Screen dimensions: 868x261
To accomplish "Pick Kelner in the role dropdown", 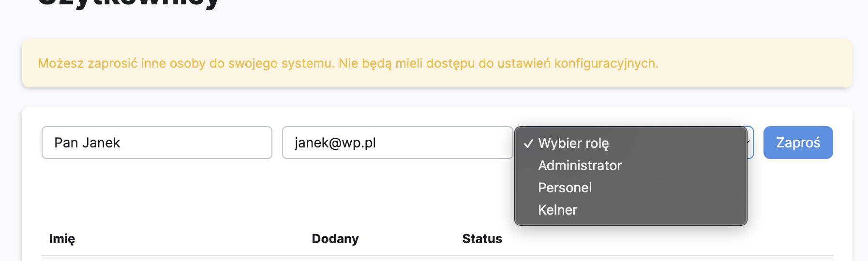I will click(557, 210).
